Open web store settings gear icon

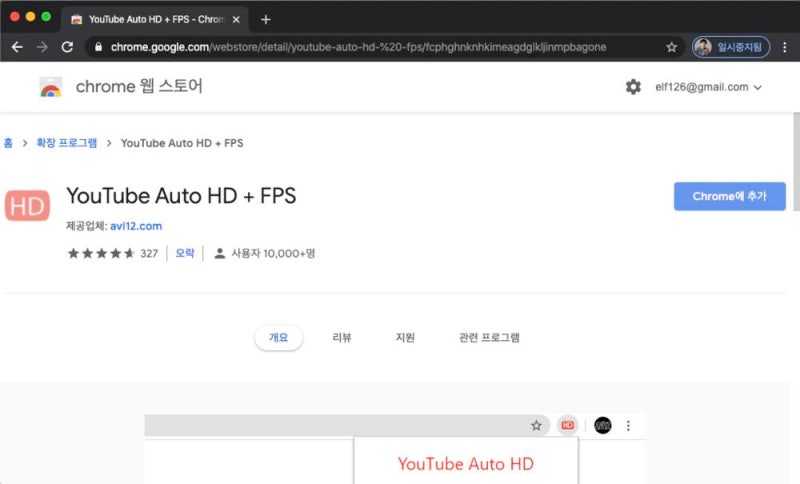(633, 87)
